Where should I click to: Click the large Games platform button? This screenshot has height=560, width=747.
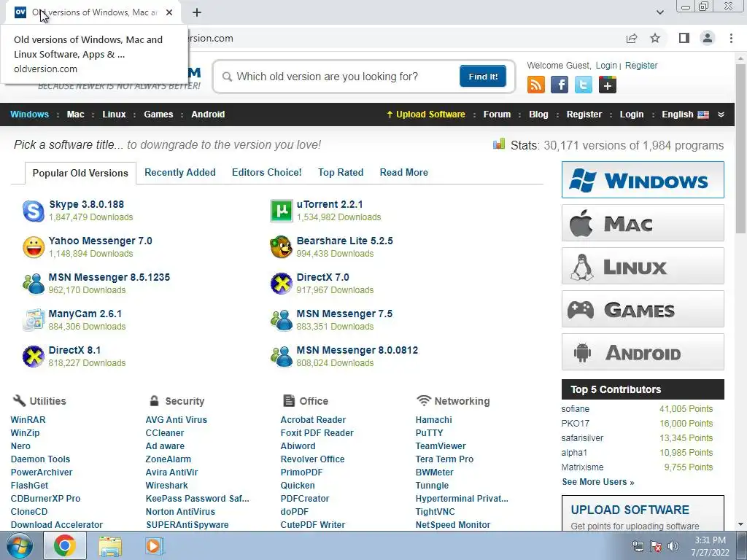click(643, 309)
